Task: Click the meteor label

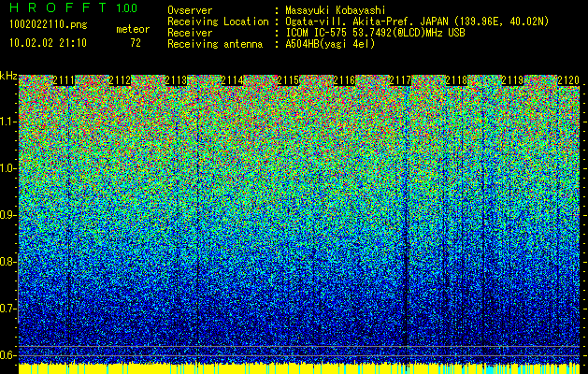Action: 133,29
